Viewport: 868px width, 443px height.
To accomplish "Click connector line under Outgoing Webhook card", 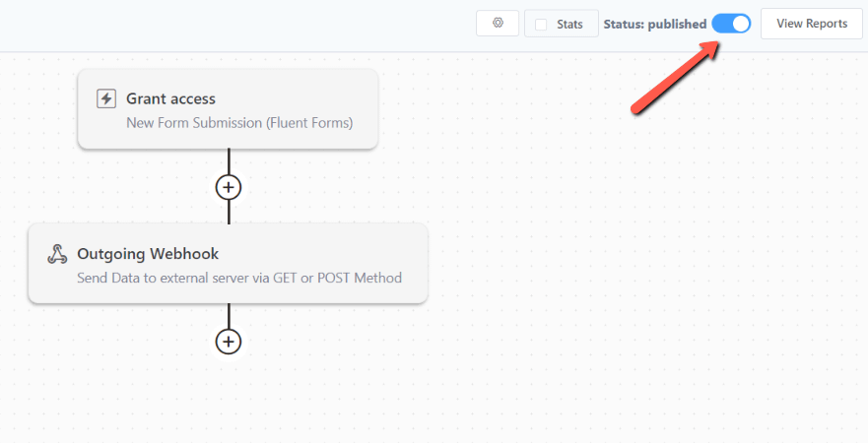I will pyautogui.click(x=229, y=316).
